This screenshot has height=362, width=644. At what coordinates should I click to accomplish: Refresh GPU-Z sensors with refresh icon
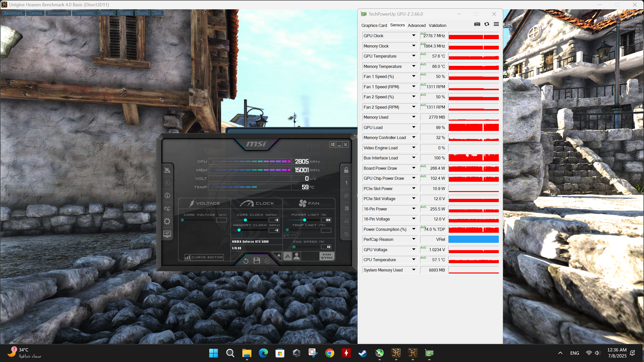[x=487, y=24]
